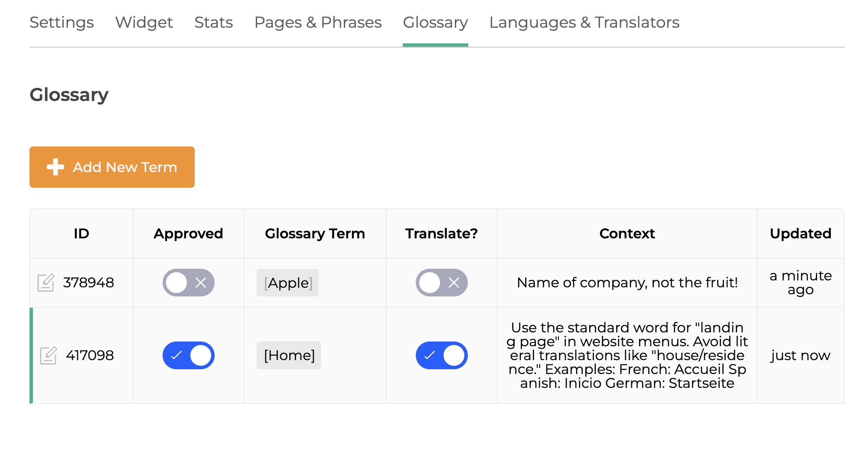Select the [Apple] glossary term
The height and width of the screenshot is (475, 868).
[x=287, y=283]
